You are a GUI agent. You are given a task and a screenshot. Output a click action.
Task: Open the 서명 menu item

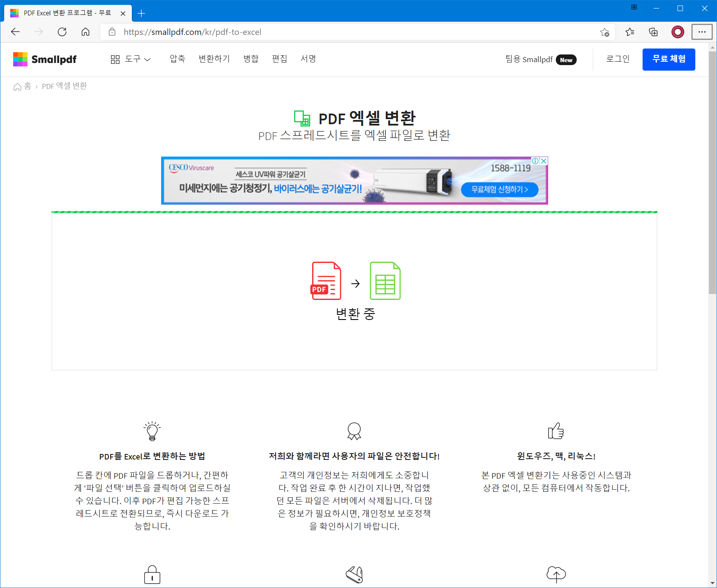[x=308, y=59]
